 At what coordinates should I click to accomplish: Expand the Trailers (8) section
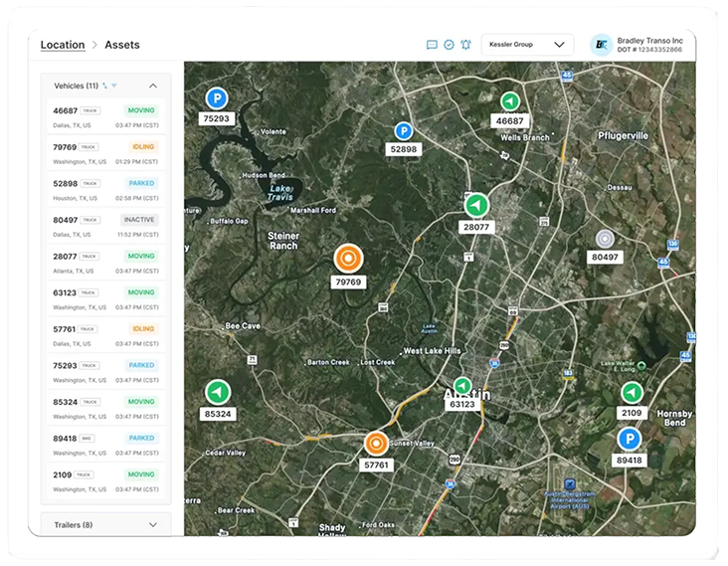pos(153,524)
